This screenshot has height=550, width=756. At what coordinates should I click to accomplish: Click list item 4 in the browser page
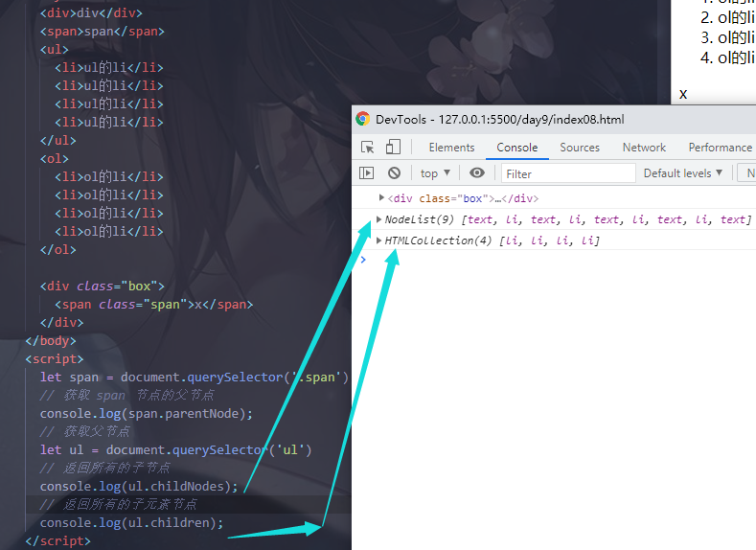click(x=727, y=57)
